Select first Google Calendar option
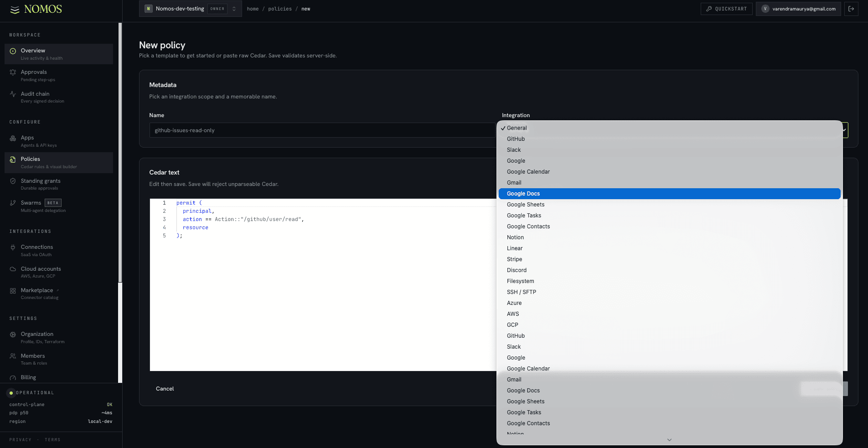 click(x=669, y=172)
